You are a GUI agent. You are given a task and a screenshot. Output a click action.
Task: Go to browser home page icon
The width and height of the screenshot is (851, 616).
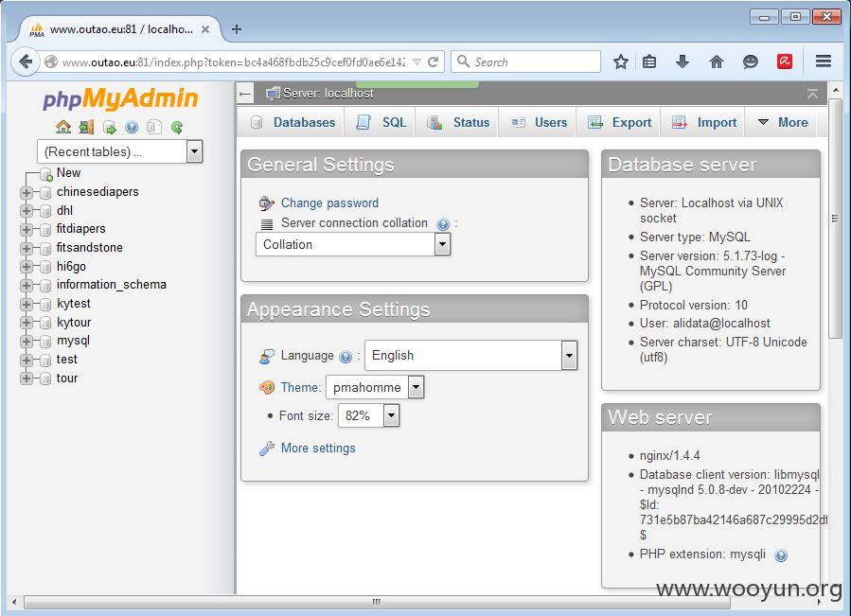coord(717,62)
